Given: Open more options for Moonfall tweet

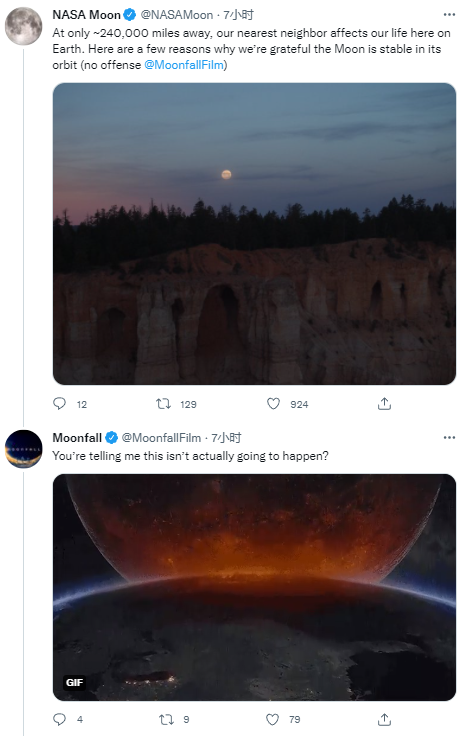Looking at the screenshot, I should (449, 437).
